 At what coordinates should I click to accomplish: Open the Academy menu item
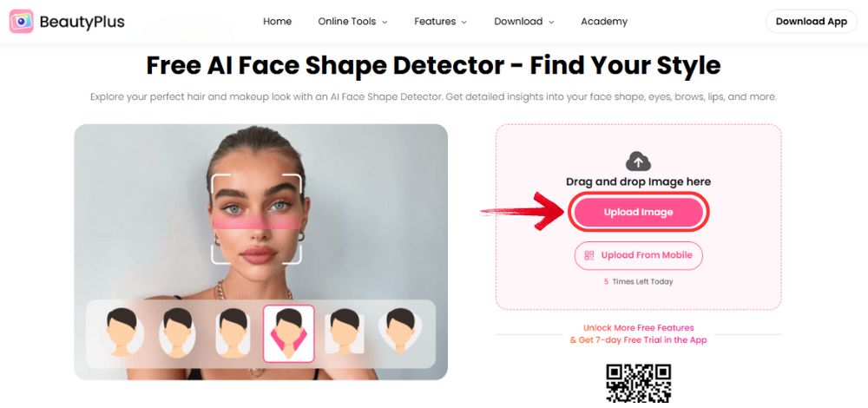[604, 22]
